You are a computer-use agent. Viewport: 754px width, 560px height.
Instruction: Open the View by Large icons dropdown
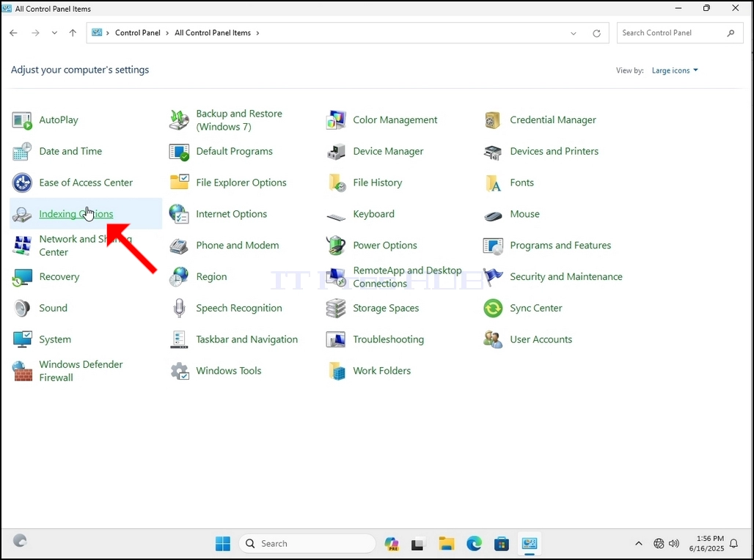[675, 70]
